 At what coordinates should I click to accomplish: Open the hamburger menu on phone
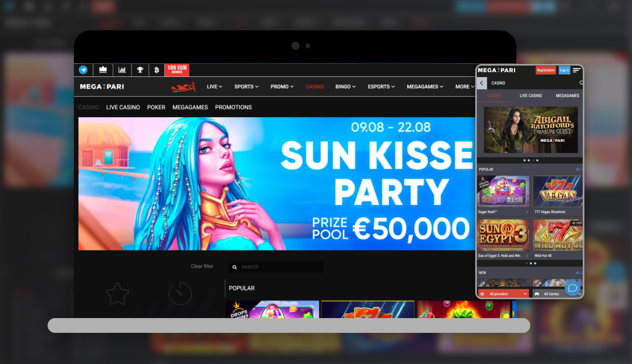577,70
